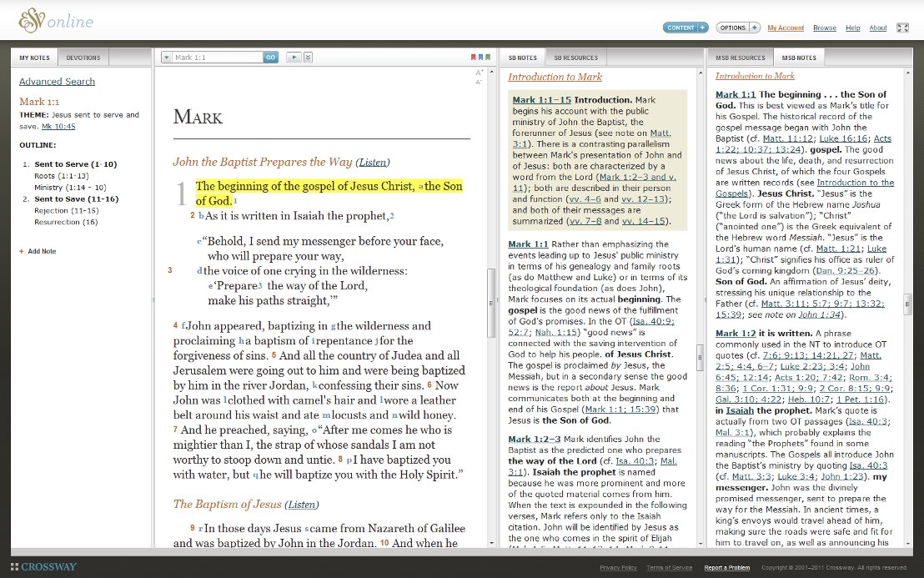Viewport: 924px width, 578px height.
Task: Open Matt. 11:12 cross reference
Action: tap(786, 138)
